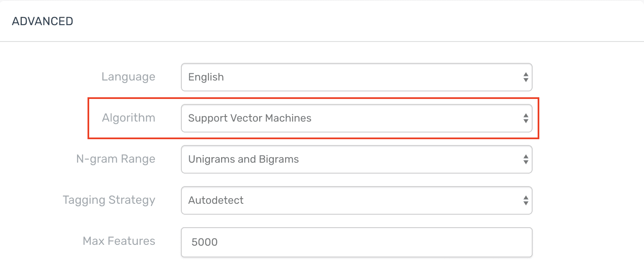Expand the Tagging Strategy dropdown
The width and height of the screenshot is (644, 270).
point(356,200)
